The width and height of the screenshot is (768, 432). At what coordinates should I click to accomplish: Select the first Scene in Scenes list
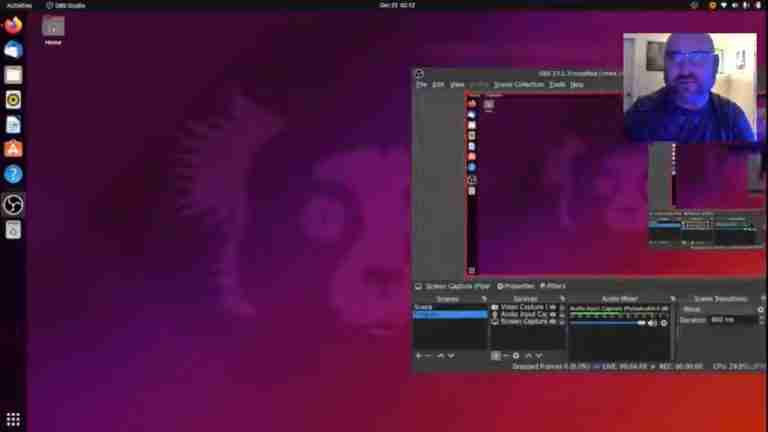450,307
